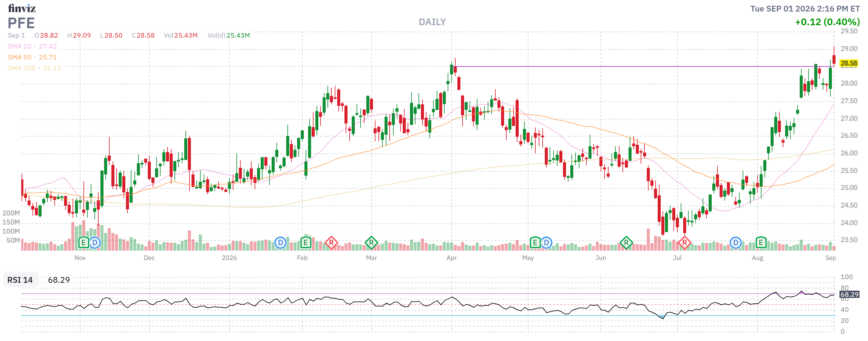Click the Vol(d) value 25.43M
This screenshot has width=868, height=341.
coord(238,35)
